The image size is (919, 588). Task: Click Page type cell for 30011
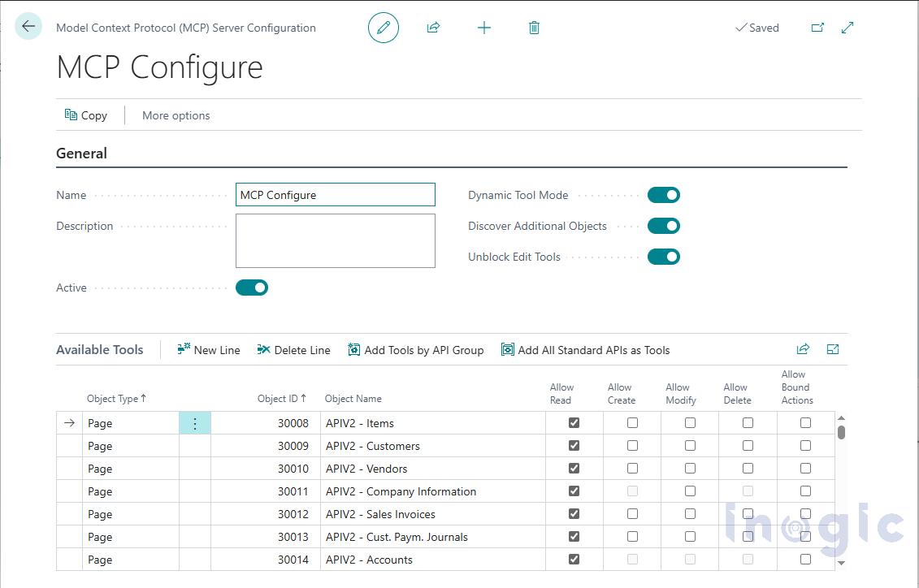[x=130, y=491]
